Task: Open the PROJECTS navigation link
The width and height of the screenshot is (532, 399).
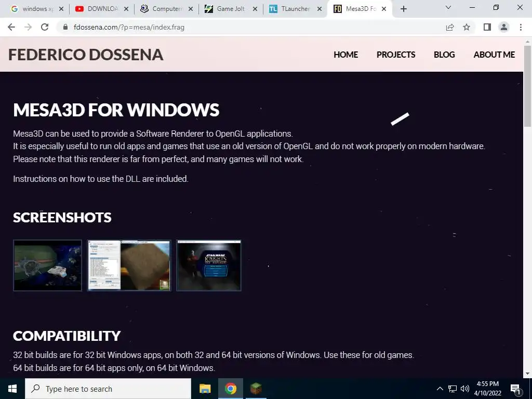Action: 395,55
